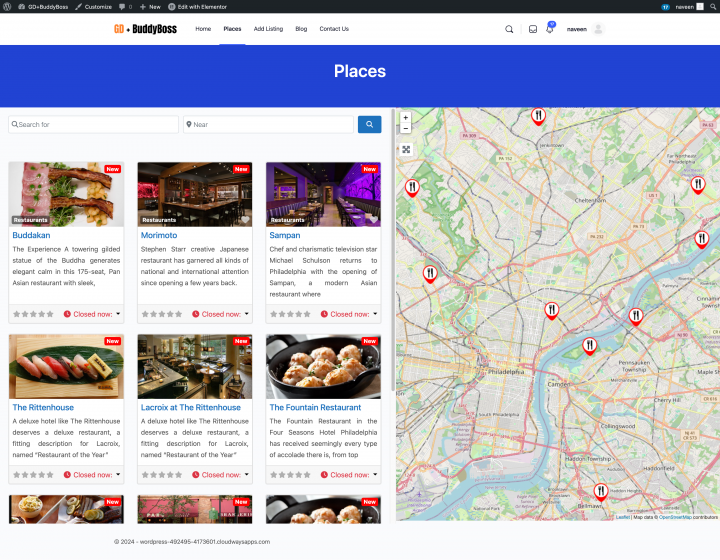Toggle favorite heart on Morimoto listing
The width and height of the screenshot is (720, 560).
(x=245, y=219)
